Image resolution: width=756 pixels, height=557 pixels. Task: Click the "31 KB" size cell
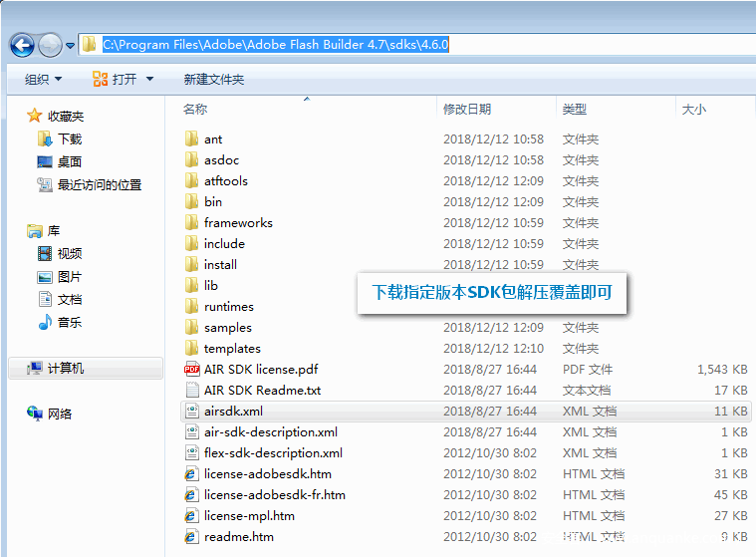point(730,474)
